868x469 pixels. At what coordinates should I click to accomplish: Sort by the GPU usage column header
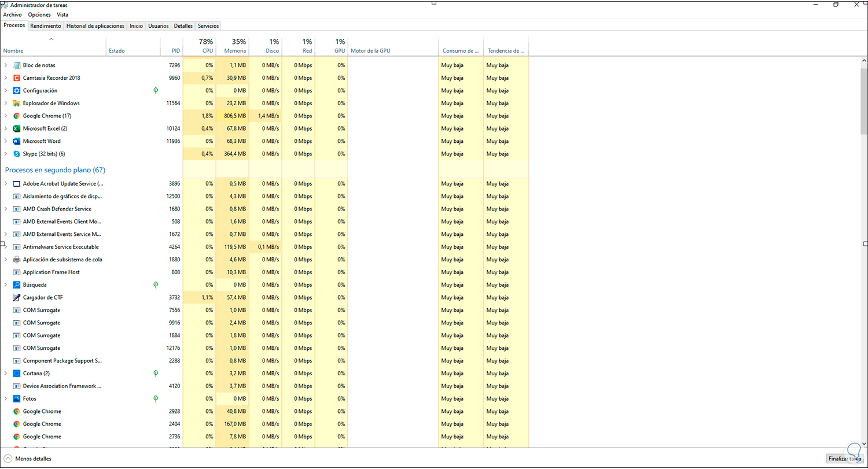point(332,46)
